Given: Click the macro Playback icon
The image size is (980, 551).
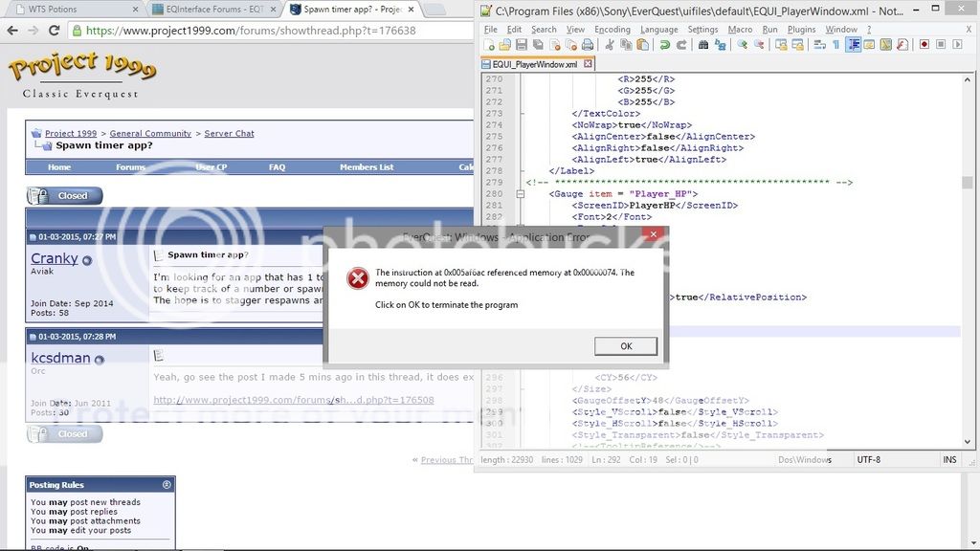Looking at the screenshot, I should pos(957,45).
